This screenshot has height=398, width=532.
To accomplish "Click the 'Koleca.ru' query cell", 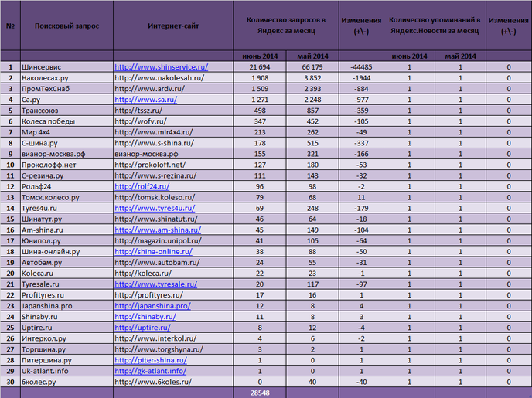I will coord(66,273).
